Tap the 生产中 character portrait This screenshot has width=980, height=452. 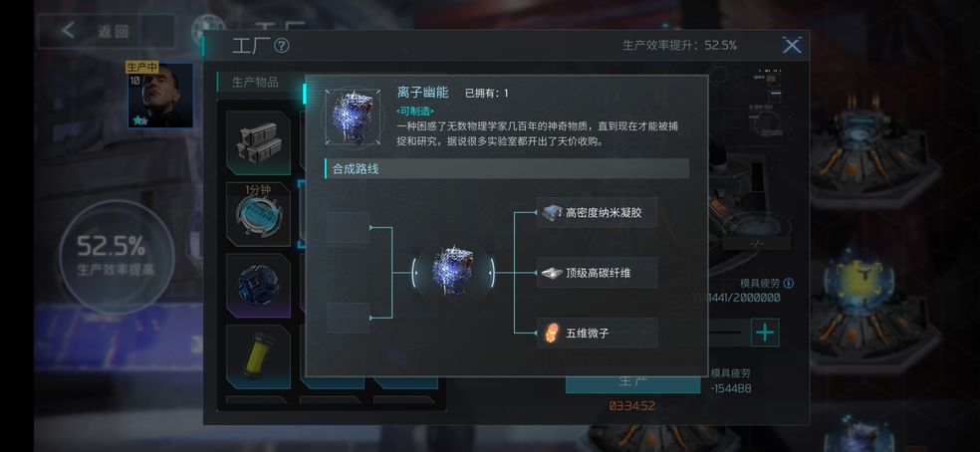160,95
